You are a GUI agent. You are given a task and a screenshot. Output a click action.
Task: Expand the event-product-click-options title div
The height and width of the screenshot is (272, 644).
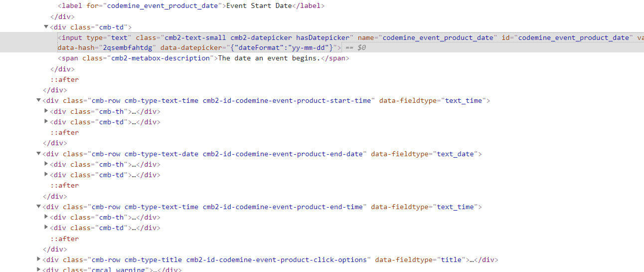(39, 260)
